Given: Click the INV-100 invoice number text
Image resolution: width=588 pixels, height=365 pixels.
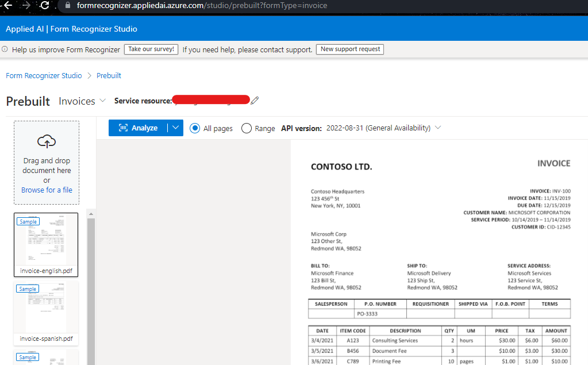Looking at the screenshot, I should [x=561, y=191].
